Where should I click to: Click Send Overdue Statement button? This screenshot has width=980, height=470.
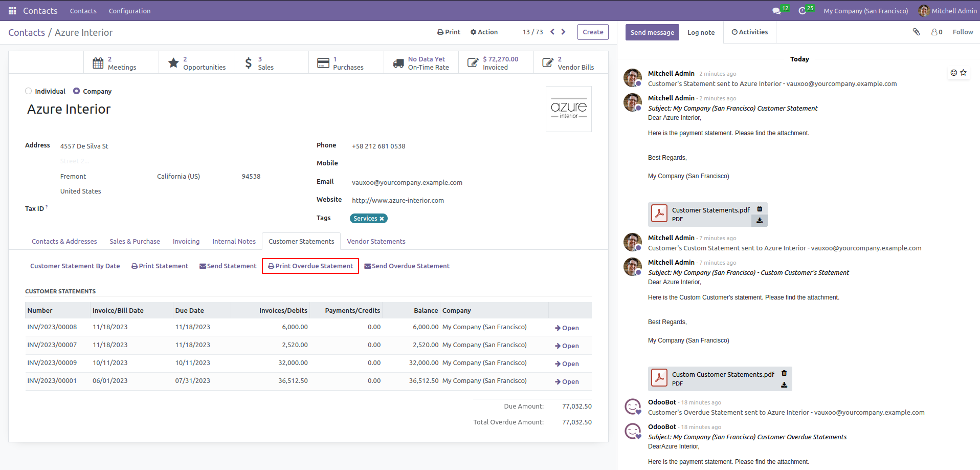[x=407, y=266]
